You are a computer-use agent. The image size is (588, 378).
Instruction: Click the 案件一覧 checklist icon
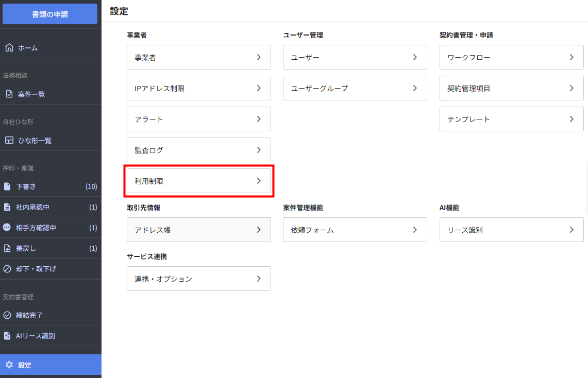point(9,94)
